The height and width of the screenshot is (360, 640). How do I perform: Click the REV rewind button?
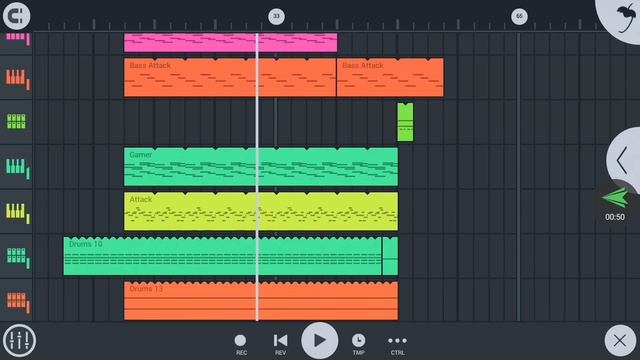click(x=280, y=344)
